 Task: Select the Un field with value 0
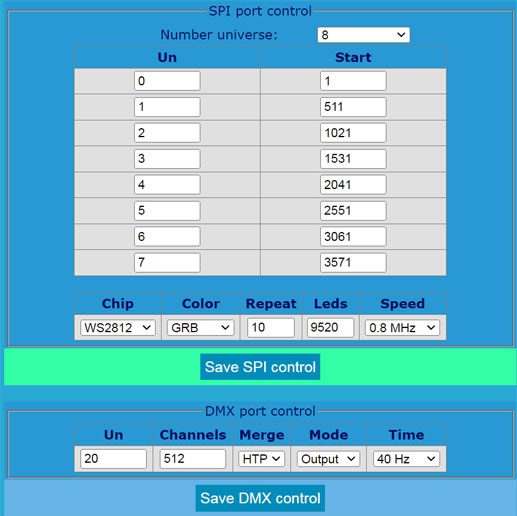tap(167, 81)
